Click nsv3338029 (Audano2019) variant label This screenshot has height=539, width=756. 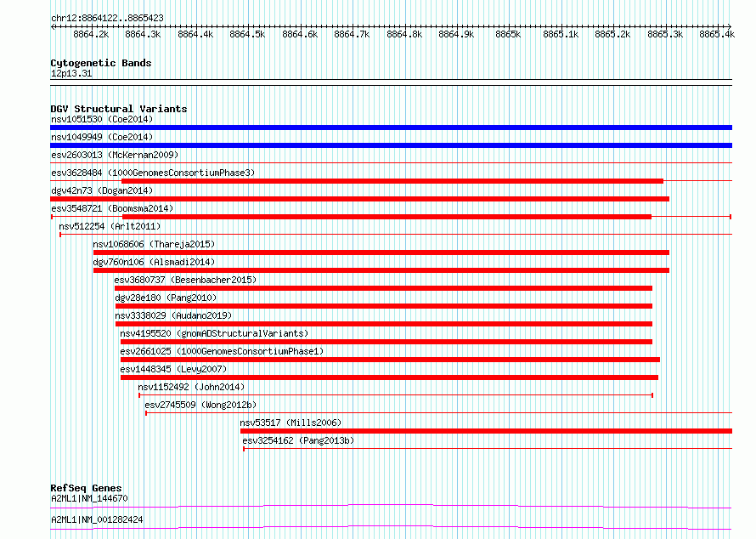point(173,315)
